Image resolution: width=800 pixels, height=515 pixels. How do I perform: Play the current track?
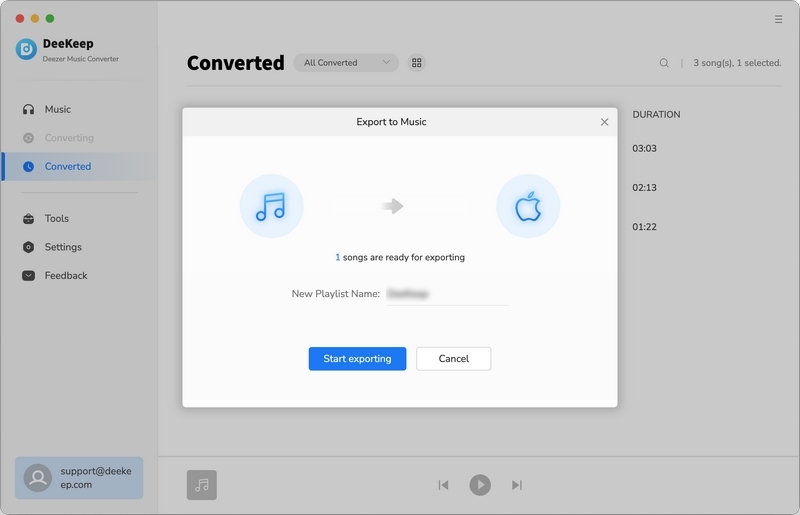(480, 485)
